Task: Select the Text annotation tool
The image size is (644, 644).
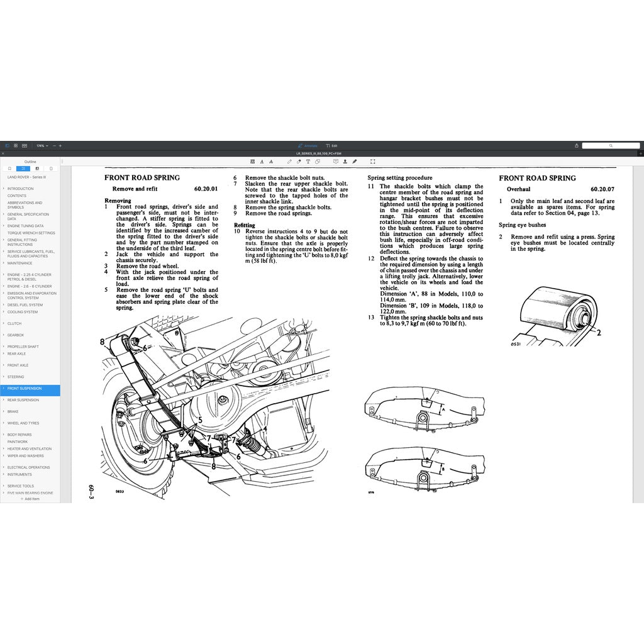Action: (x=308, y=161)
